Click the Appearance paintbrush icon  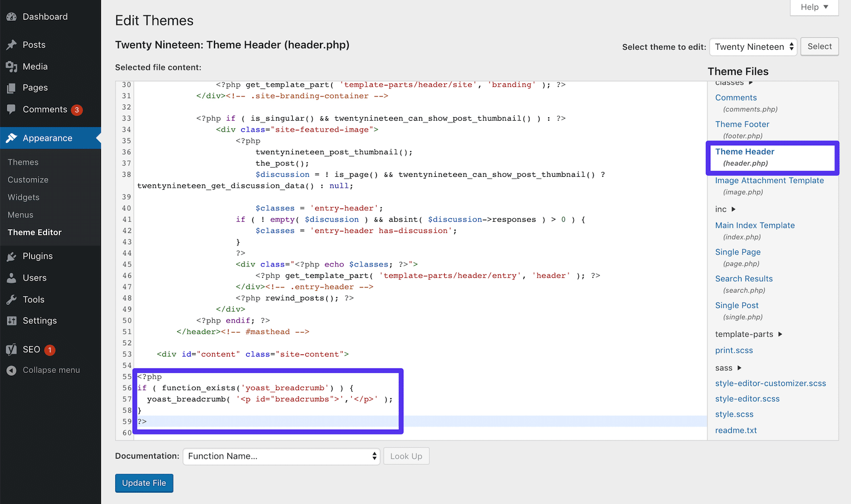12,138
